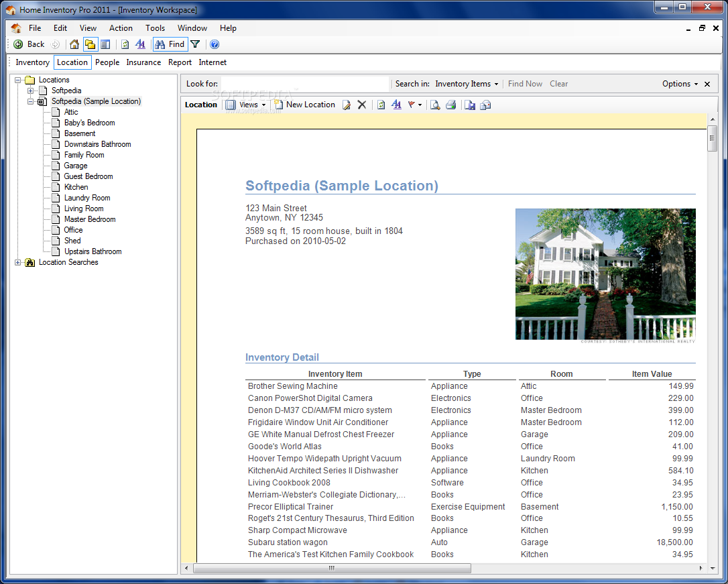Toggle the details pane layout icon
Image resolution: width=728 pixels, height=584 pixels.
pyautogui.click(x=105, y=44)
